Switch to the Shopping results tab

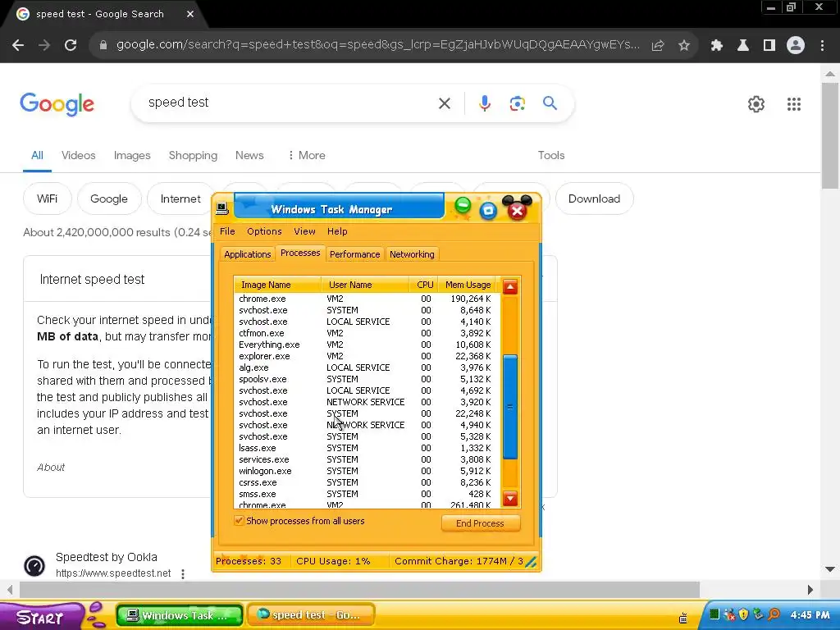[193, 155]
